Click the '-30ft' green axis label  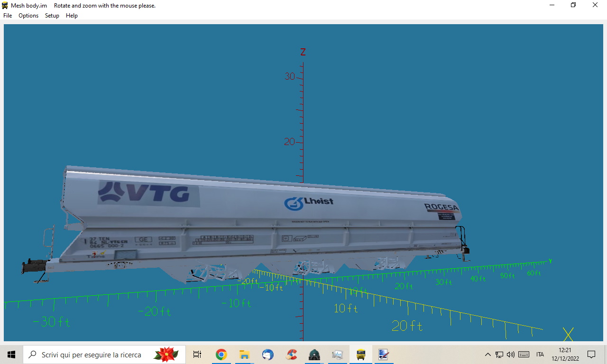[x=51, y=322]
